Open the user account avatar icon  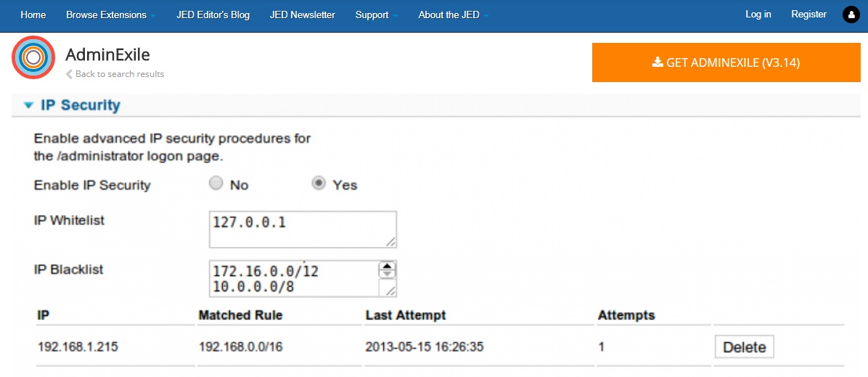(x=851, y=15)
